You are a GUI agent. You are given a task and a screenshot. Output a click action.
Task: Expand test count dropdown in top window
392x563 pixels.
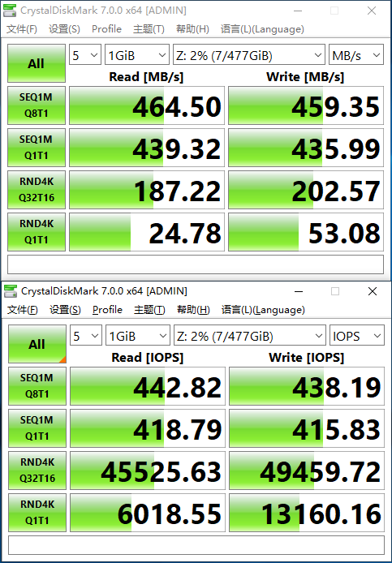point(84,54)
